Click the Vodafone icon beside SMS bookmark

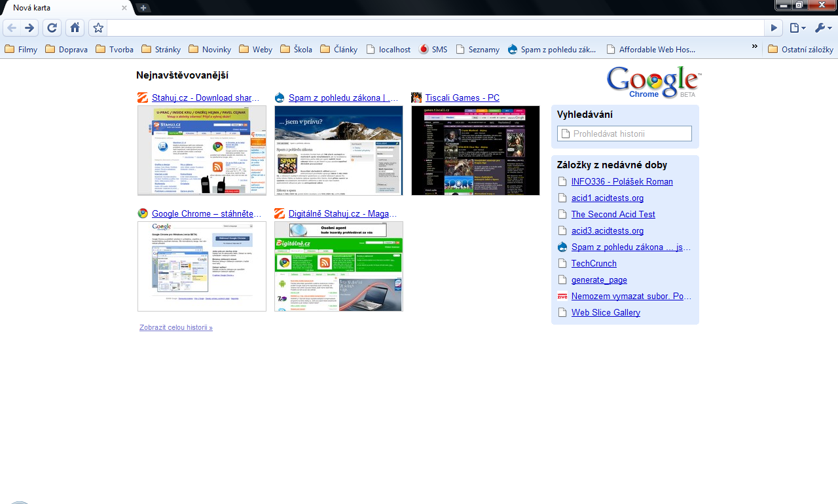(424, 49)
